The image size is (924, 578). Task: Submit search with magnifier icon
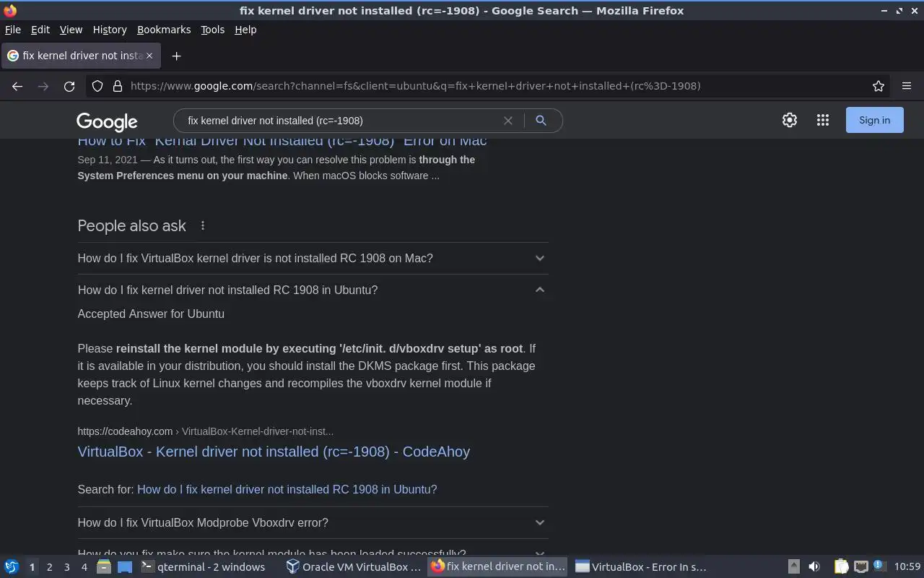pos(541,121)
